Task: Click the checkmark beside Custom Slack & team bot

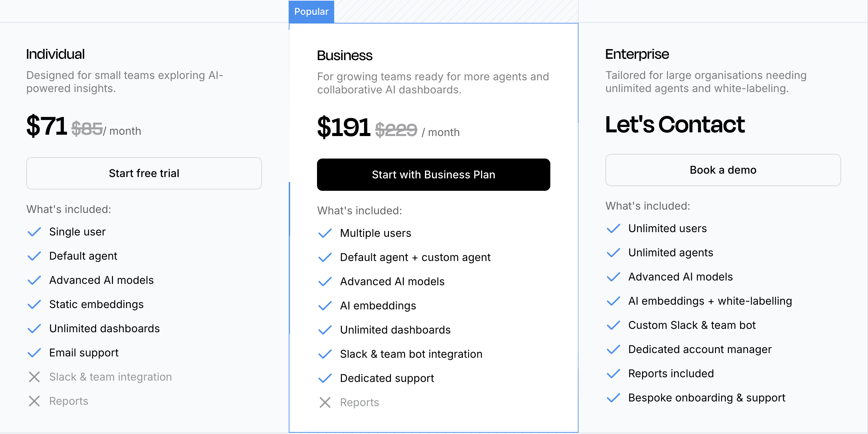Action: (x=613, y=325)
